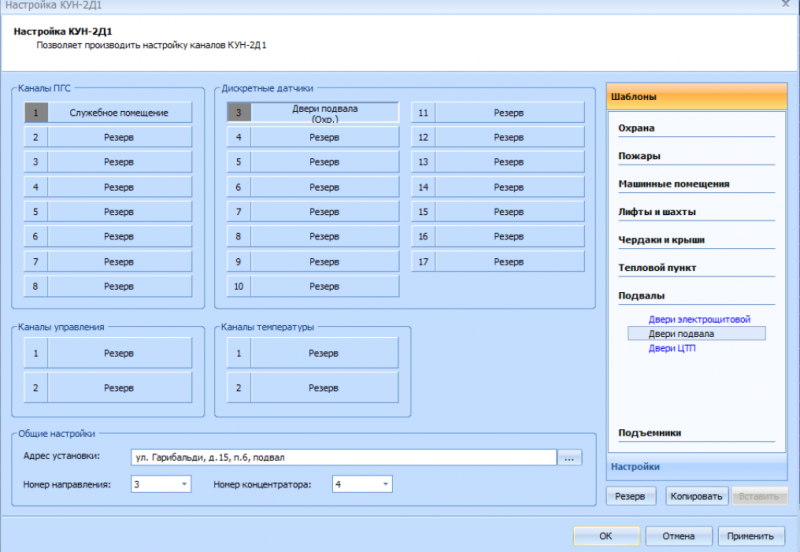This screenshot has height=552, width=800.
Task: Select the Двери электрощитовой template
Action: (698, 320)
